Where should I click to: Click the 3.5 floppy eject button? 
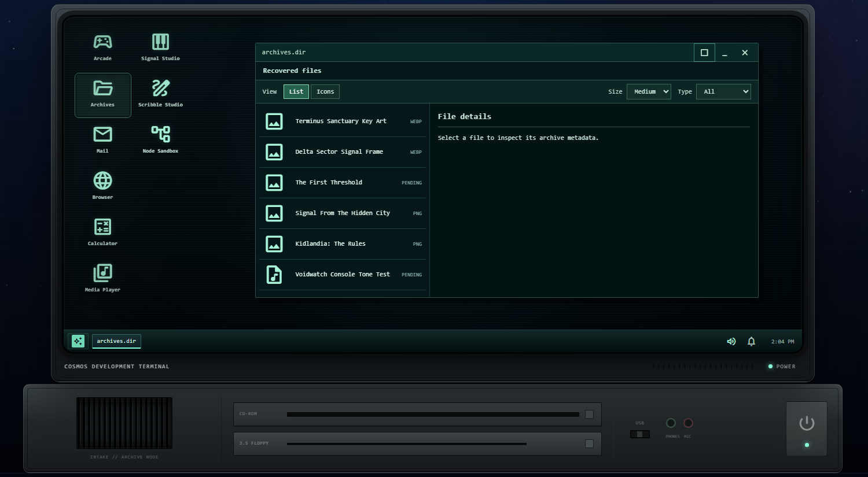[x=589, y=443]
